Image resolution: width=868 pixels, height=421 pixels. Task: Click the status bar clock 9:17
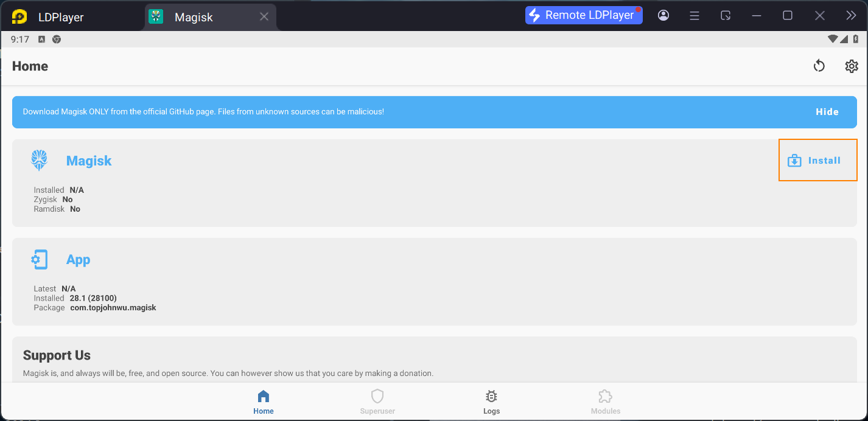(x=20, y=39)
